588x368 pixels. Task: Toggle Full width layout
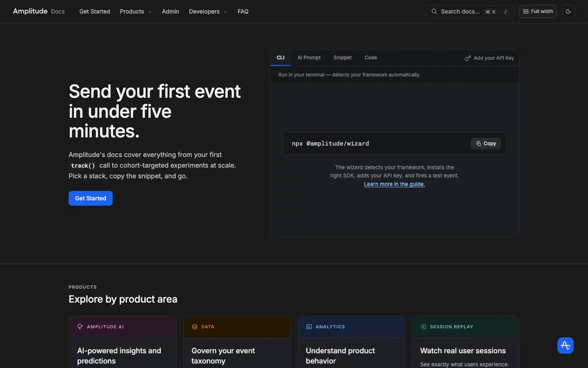[x=538, y=11]
